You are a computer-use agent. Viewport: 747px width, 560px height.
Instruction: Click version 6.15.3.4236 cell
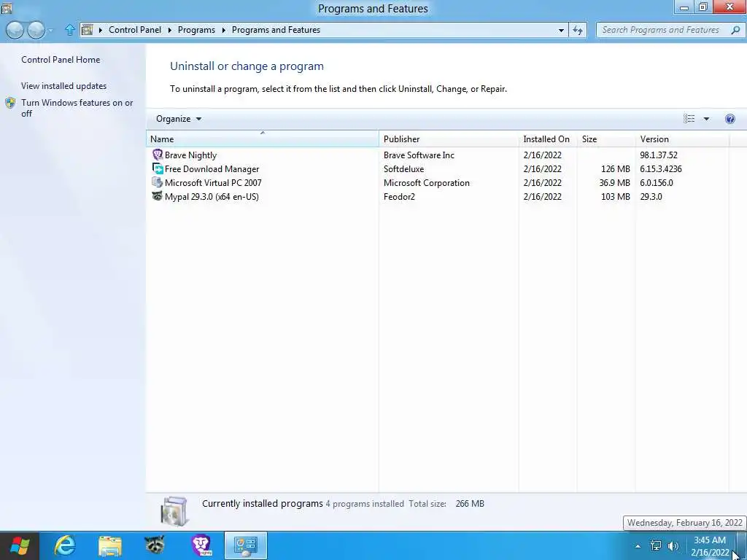pos(661,169)
